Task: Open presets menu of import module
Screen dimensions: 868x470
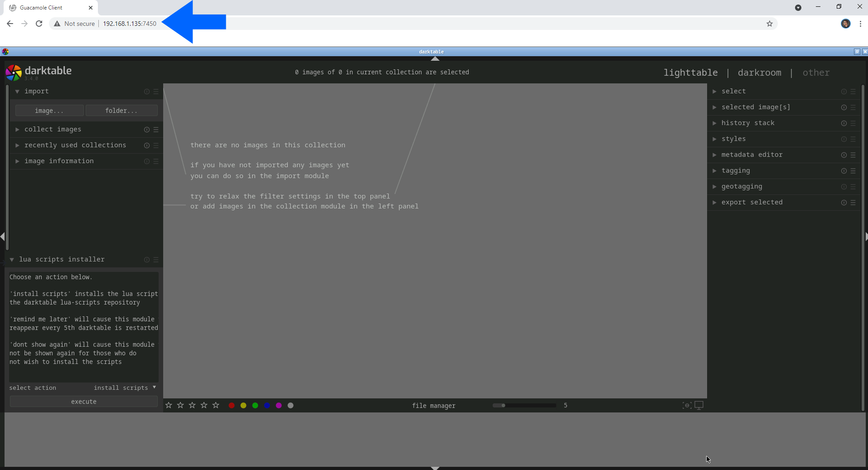Action: pyautogui.click(x=156, y=92)
